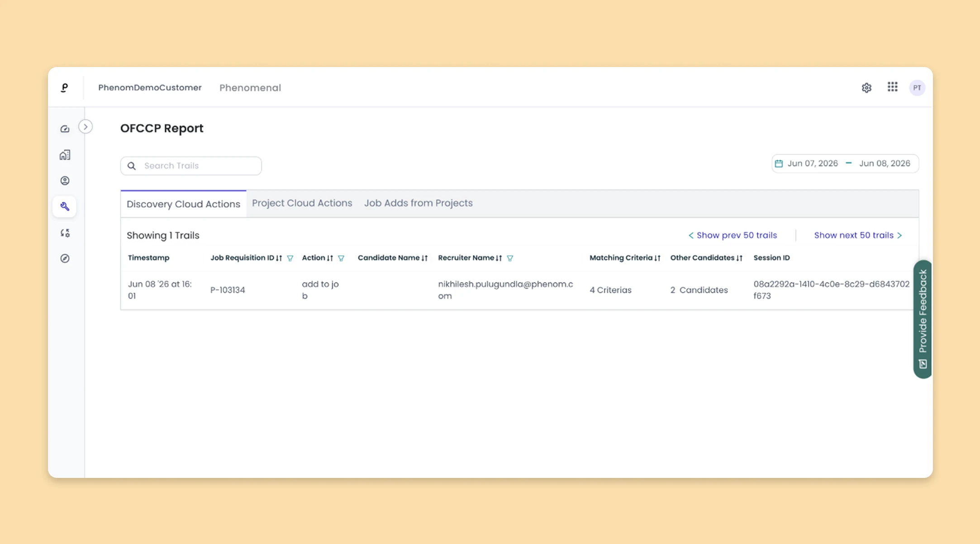The width and height of the screenshot is (980, 544).
Task: Click the Phenom logo in top bar
Action: pos(65,87)
